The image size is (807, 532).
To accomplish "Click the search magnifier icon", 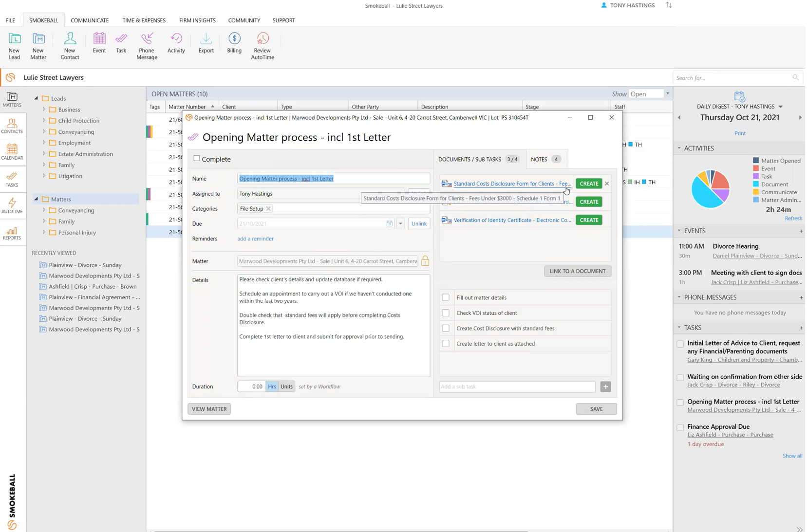I will pyautogui.click(x=795, y=77).
